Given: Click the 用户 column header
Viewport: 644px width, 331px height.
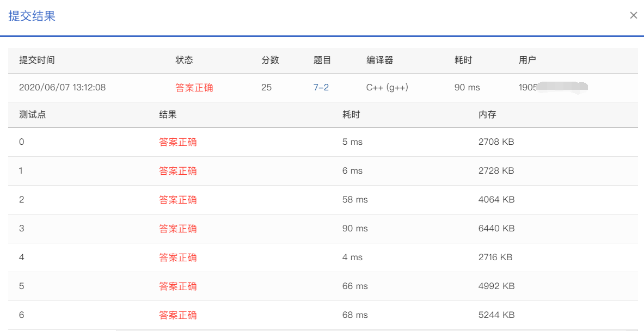Looking at the screenshot, I should 528,60.
